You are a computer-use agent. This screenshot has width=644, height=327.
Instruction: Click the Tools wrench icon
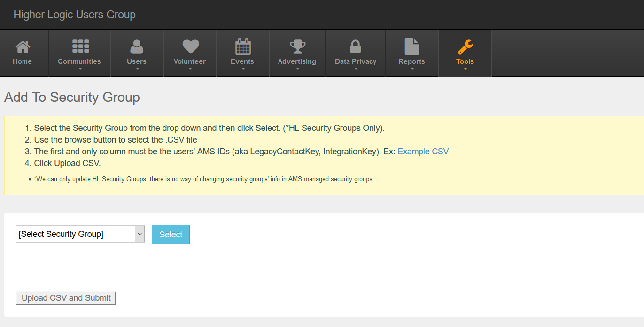465,46
